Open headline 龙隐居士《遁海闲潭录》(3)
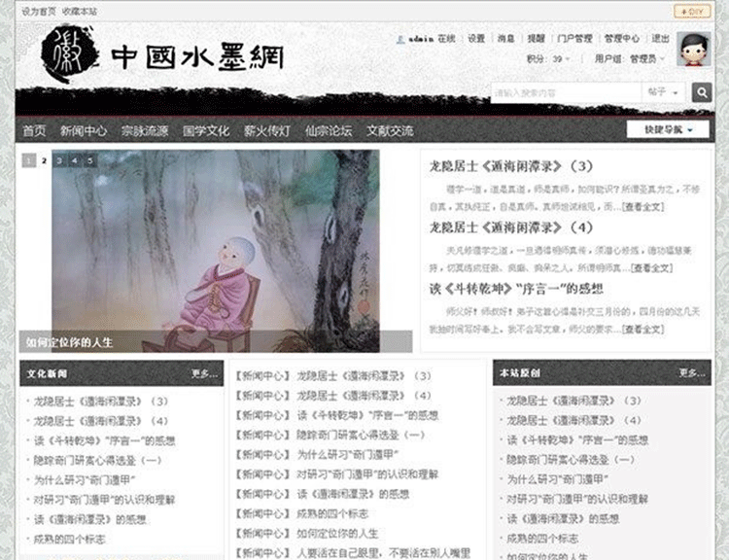This screenshot has height=560, width=729. click(511, 166)
